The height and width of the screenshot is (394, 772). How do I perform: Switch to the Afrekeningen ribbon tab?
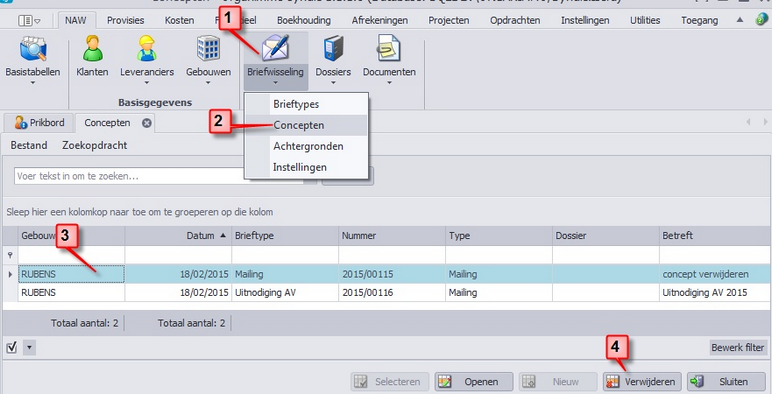(380, 20)
